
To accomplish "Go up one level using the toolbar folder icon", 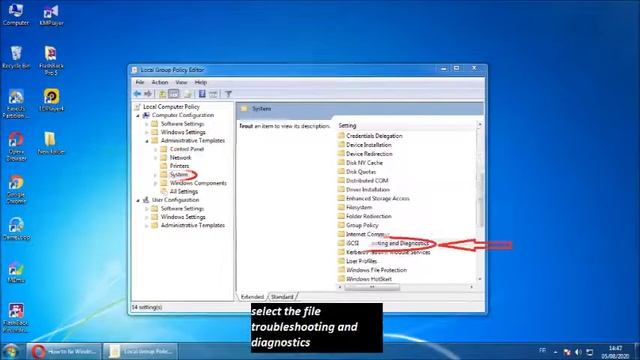I will (x=162, y=94).
